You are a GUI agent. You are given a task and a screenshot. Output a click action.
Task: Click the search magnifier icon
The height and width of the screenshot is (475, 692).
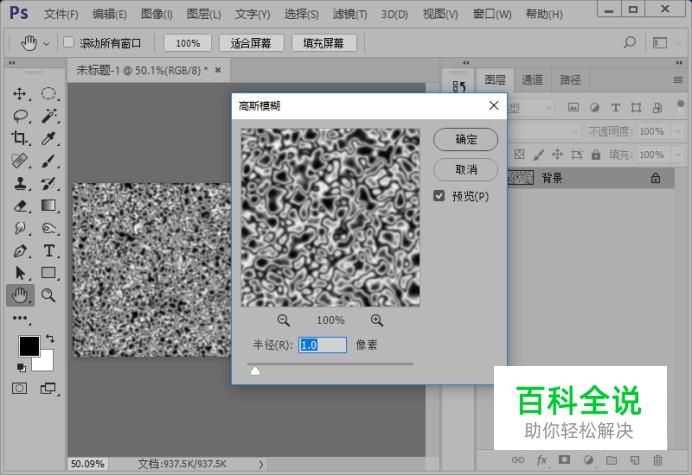click(630, 43)
